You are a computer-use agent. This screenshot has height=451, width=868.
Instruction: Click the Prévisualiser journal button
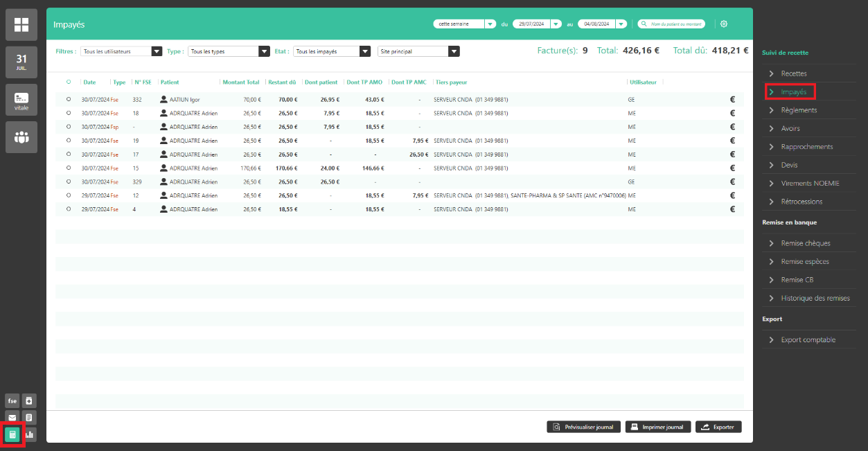coord(583,427)
